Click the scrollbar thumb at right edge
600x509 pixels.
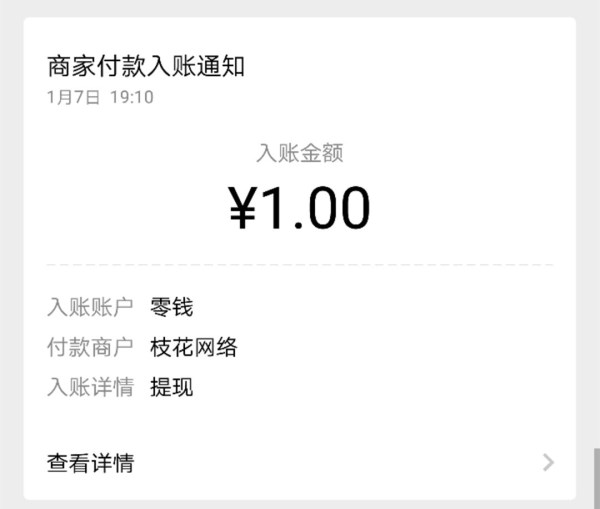point(597,479)
